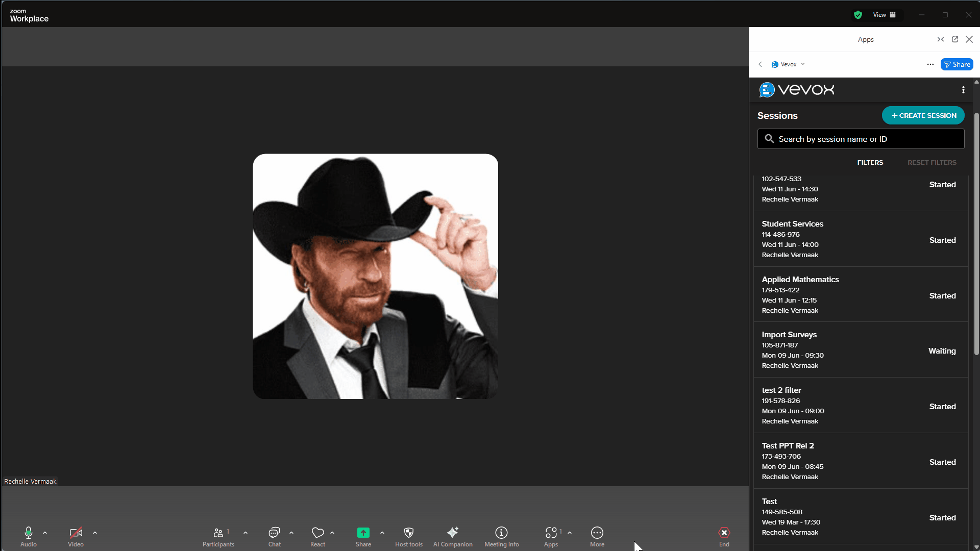Collapse the Apps side panel
This screenshot has height=551, width=980.
click(941, 39)
